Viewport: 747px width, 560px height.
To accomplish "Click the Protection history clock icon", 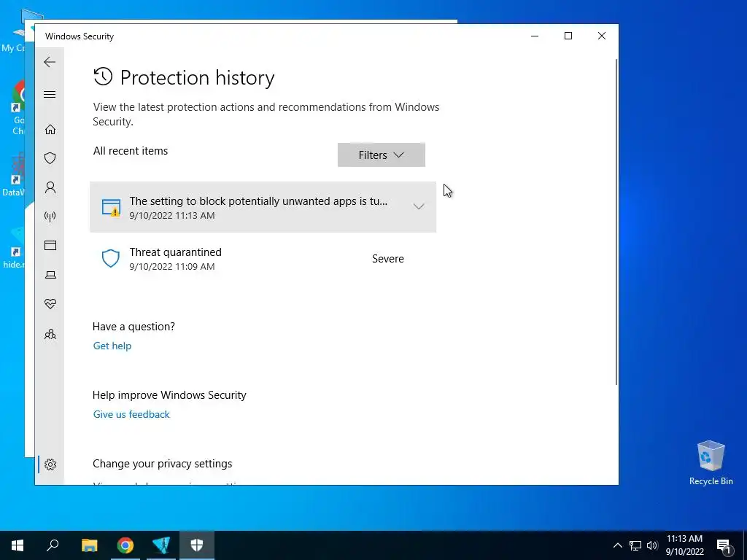I will 103,77.
